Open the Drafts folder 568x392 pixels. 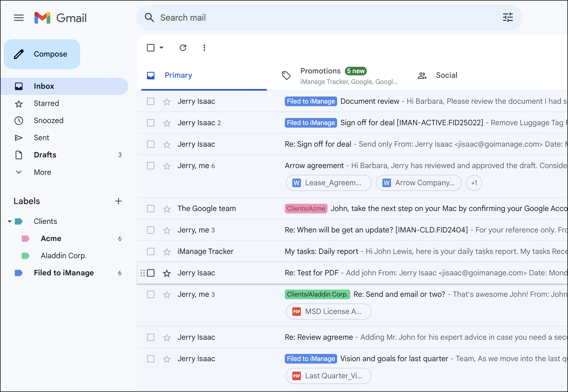click(64, 155)
